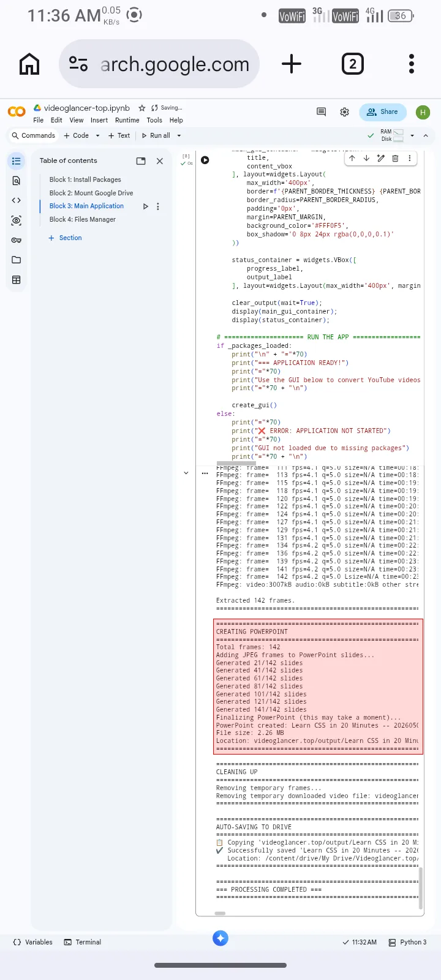Go to the browser home icon

coord(29,64)
